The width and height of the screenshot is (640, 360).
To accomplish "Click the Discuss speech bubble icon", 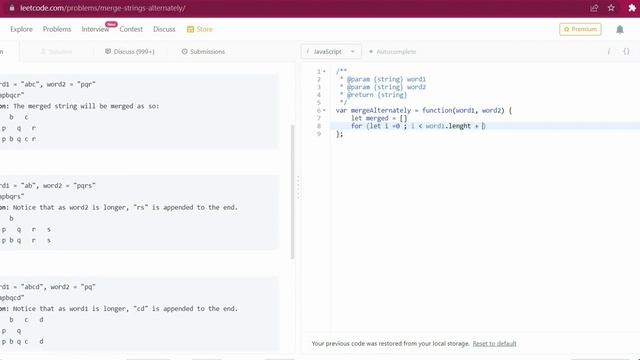I will [x=108, y=51].
